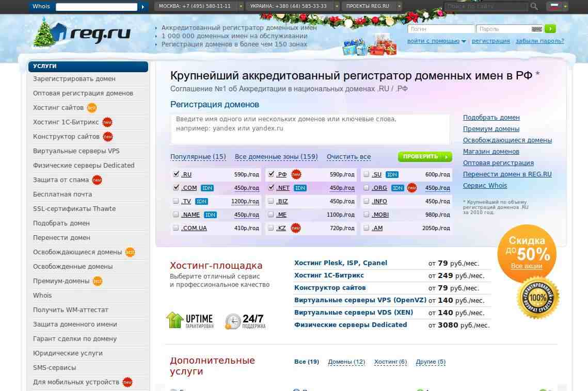Click the Whois input field in top bar

[97, 7]
